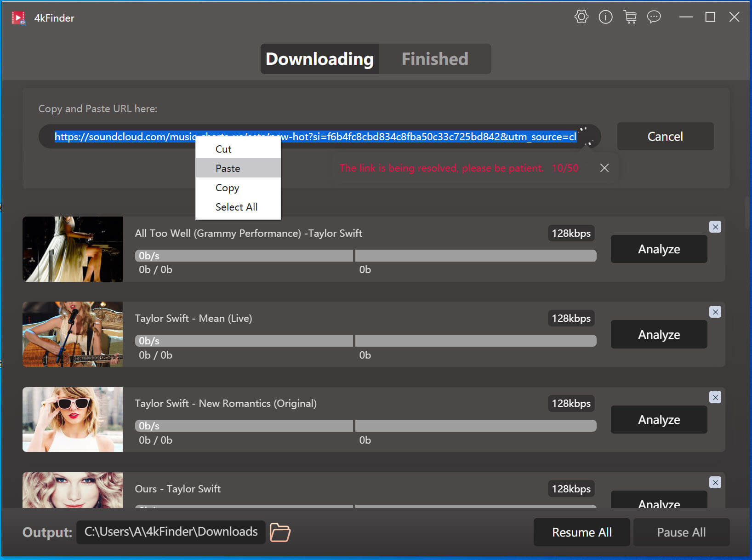Click the info circle icon

click(605, 17)
